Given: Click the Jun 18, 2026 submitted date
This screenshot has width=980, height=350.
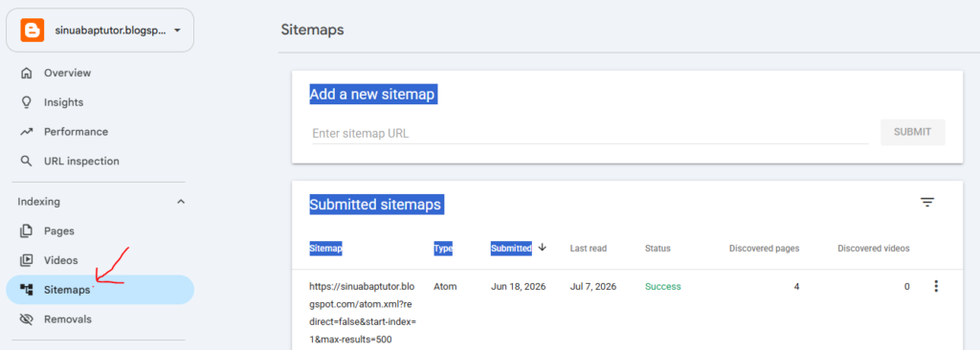Looking at the screenshot, I should [x=518, y=287].
